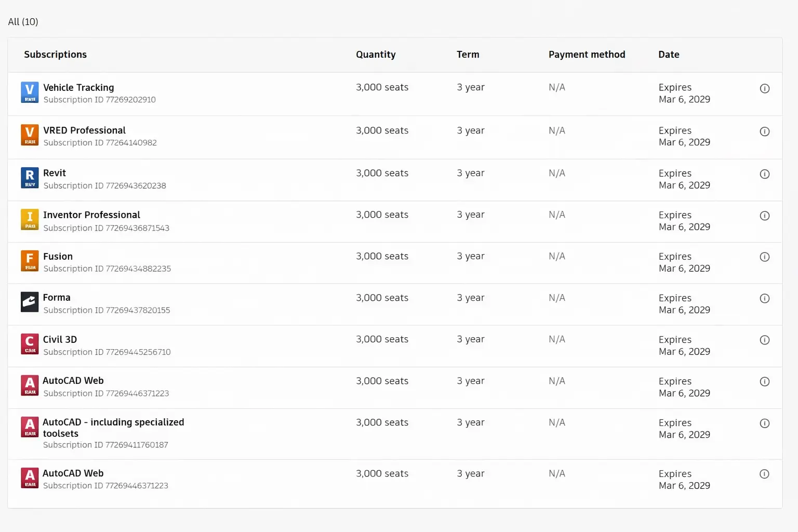The height and width of the screenshot is (532, 798).
Task: Click Subscription ID 77269202910
Action: coord(99,100)
